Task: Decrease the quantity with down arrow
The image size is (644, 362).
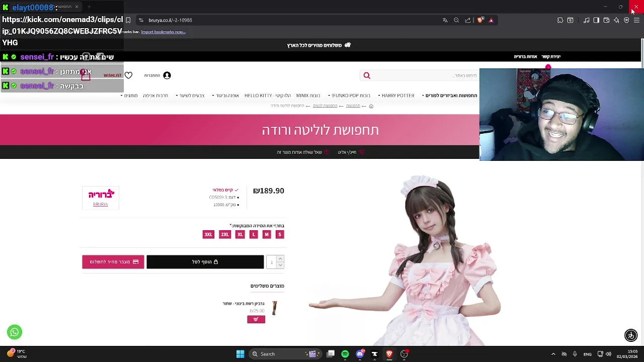Action: (x=280, y=265)
